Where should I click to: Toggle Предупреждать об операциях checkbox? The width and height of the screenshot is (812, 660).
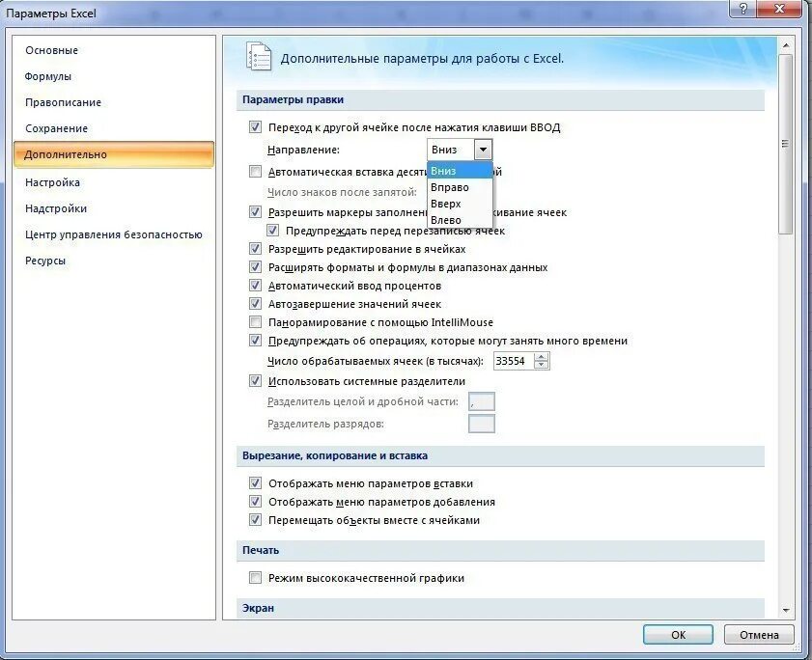point(255,340)
